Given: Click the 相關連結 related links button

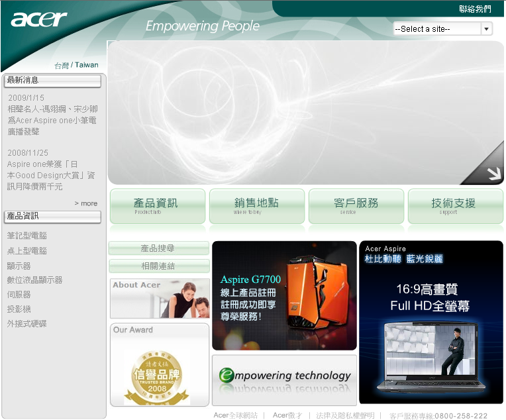Looking at the screenshot, I should coord(159,266).
